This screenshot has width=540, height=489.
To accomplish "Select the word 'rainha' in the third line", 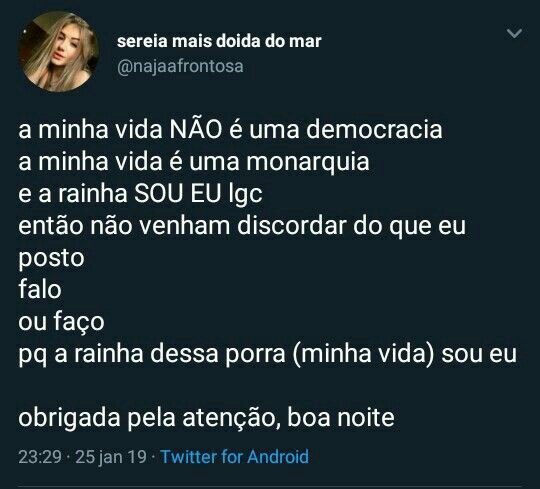I will coord(93,194).
